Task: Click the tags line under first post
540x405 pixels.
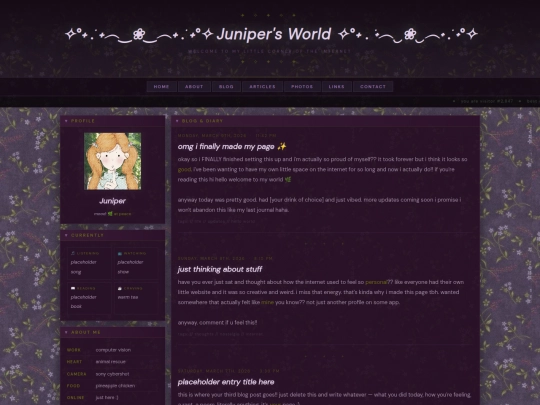Action: (x=216, y=221)
